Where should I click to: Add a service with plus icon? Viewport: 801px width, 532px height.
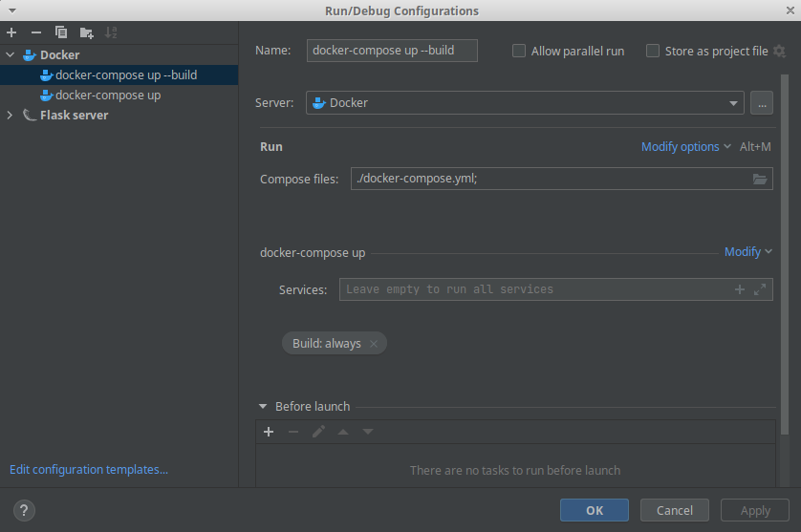(740, 289)
